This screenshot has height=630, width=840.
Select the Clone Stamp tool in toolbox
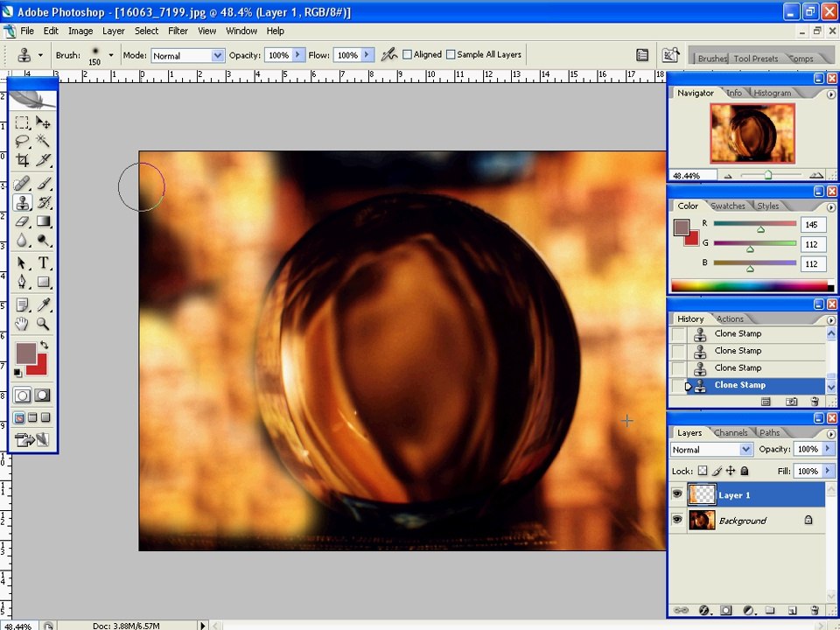22,202
